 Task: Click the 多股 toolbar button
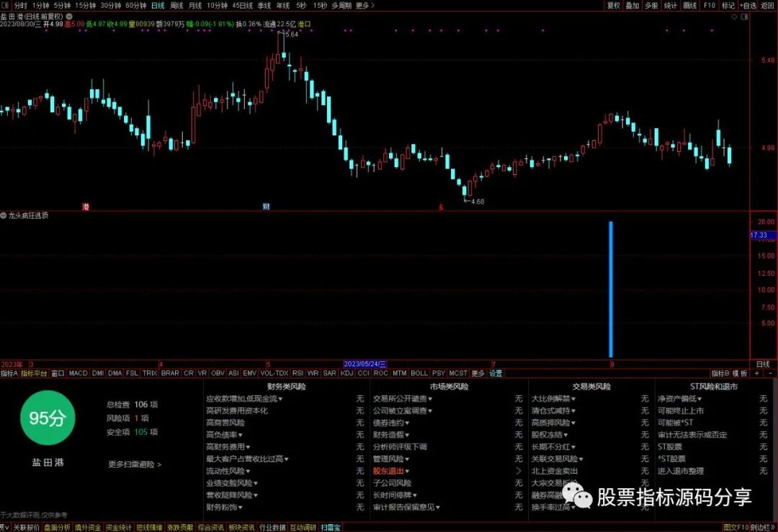point(651,6)
